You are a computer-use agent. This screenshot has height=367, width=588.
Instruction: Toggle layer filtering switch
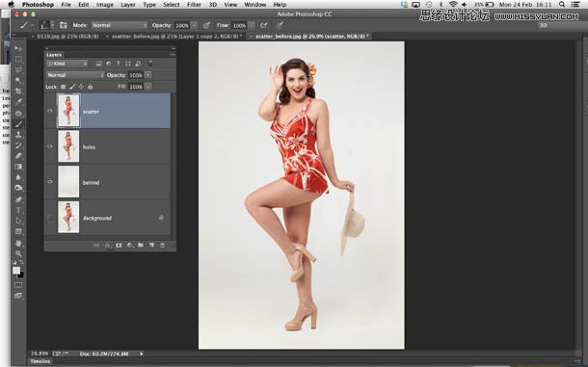click(150, 64)
